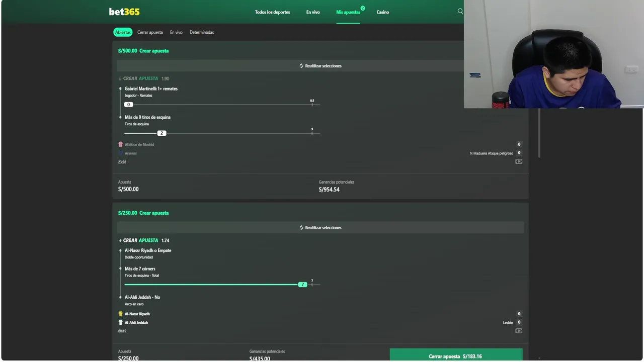Click match clock 80:45

click(122, 331)
